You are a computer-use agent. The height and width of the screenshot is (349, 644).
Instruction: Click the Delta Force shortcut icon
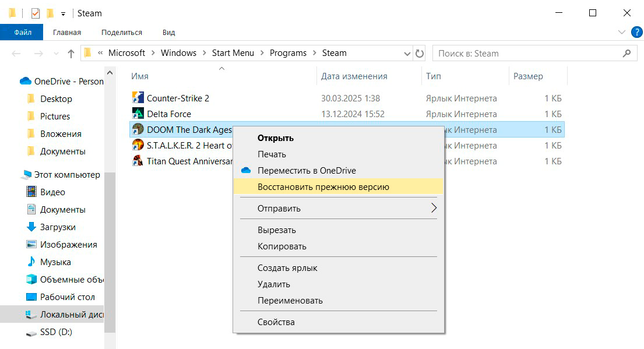point(138,114)
